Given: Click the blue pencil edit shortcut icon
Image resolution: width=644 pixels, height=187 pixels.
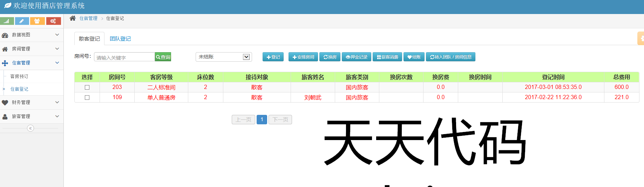Looking at the screenshot, I should point(22,21).
